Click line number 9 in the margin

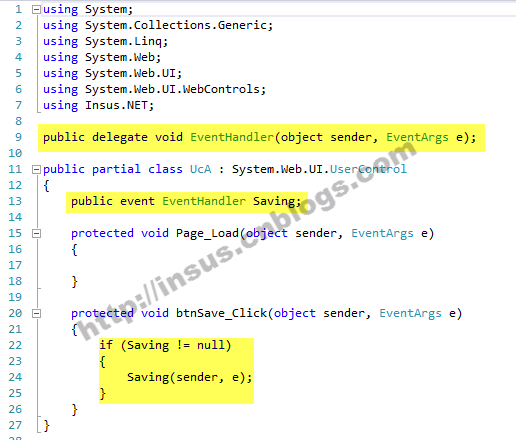pyautogui.click(x=18, y=137)
